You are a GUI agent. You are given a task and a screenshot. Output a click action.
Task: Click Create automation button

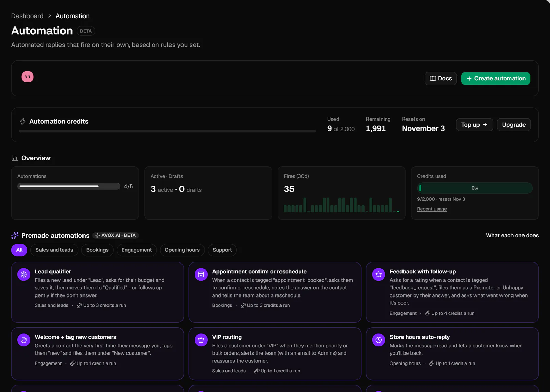[x=496, y=79]
